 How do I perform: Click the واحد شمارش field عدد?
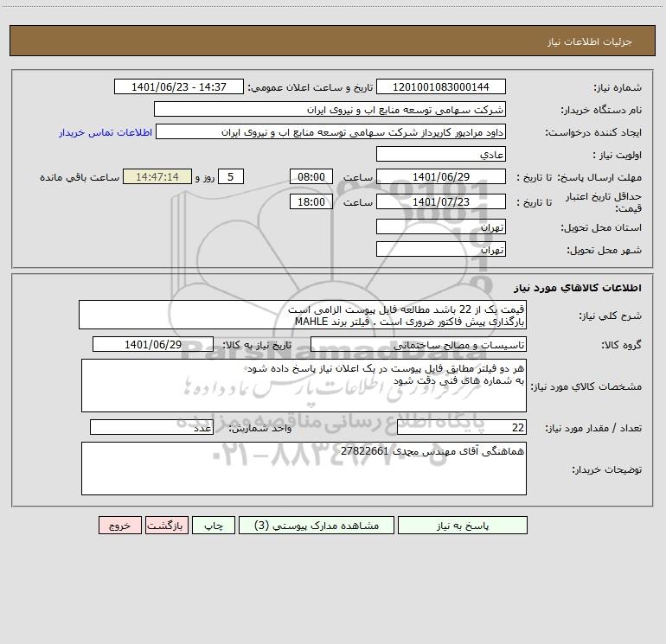151,427
